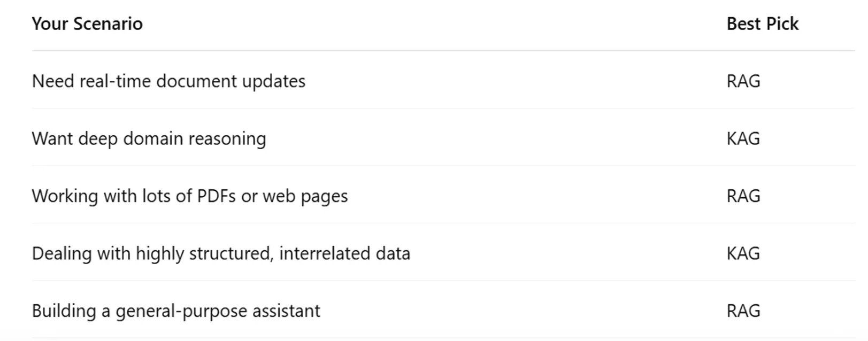Click KAG beside deep domain reasoning
Screen dimensions: 868x341
tap(743, 139)
